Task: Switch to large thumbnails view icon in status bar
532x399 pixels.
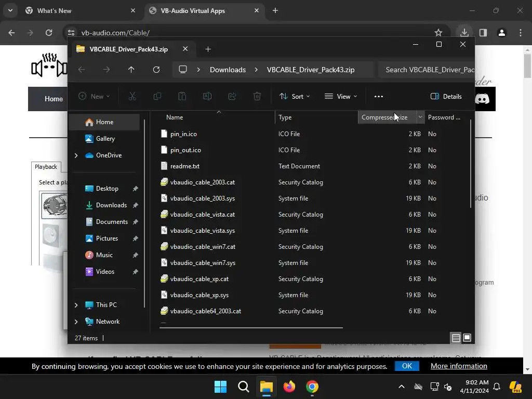Action: point(467,338)
